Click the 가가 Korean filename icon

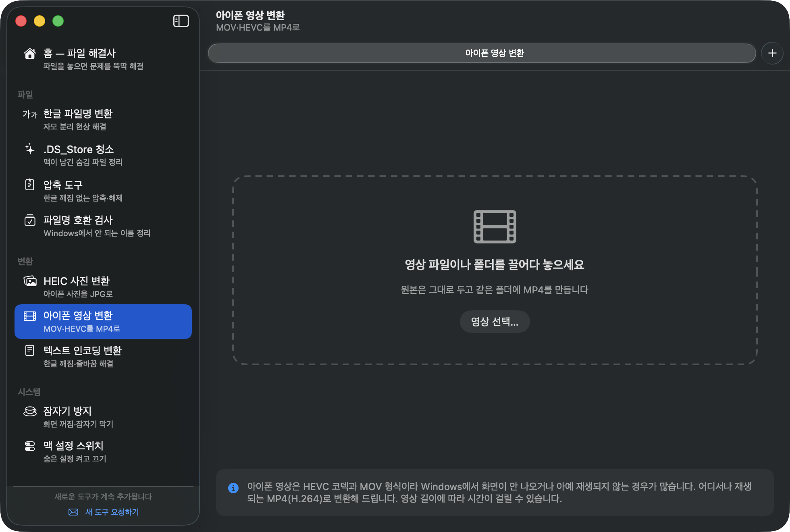pos(30,114)
